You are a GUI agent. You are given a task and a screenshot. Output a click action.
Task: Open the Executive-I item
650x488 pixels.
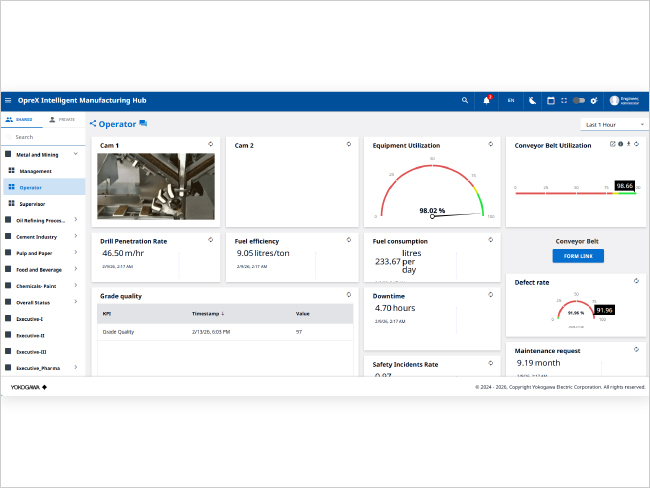[29, 319]
